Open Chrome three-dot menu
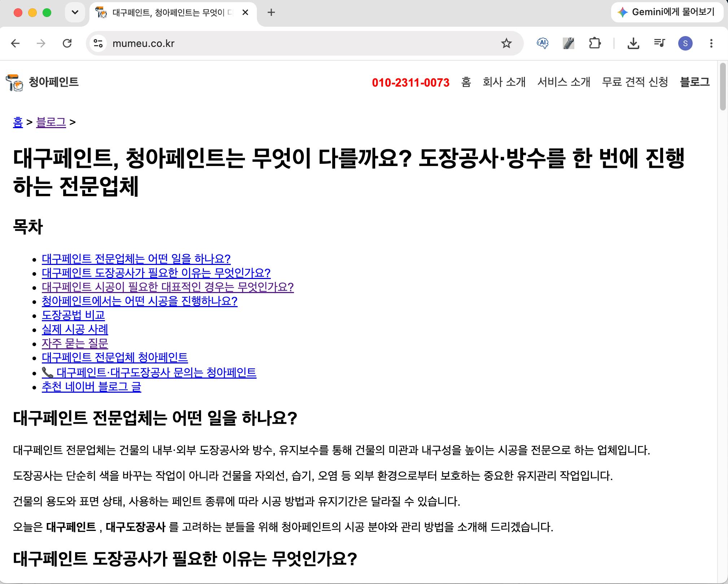728x584 pixels. point(711,44)
